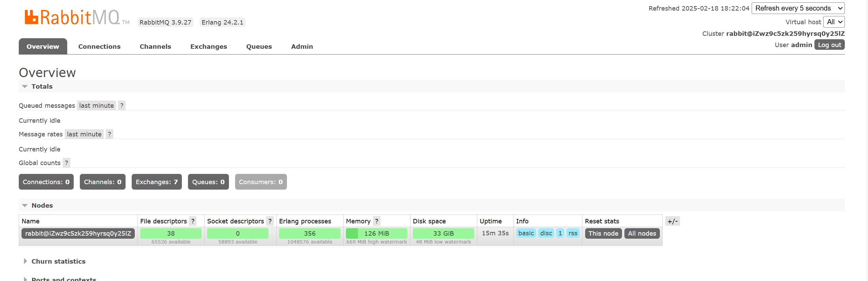Click the File descriptors 38 bar
868x281 pixels.
coord(171,233)
